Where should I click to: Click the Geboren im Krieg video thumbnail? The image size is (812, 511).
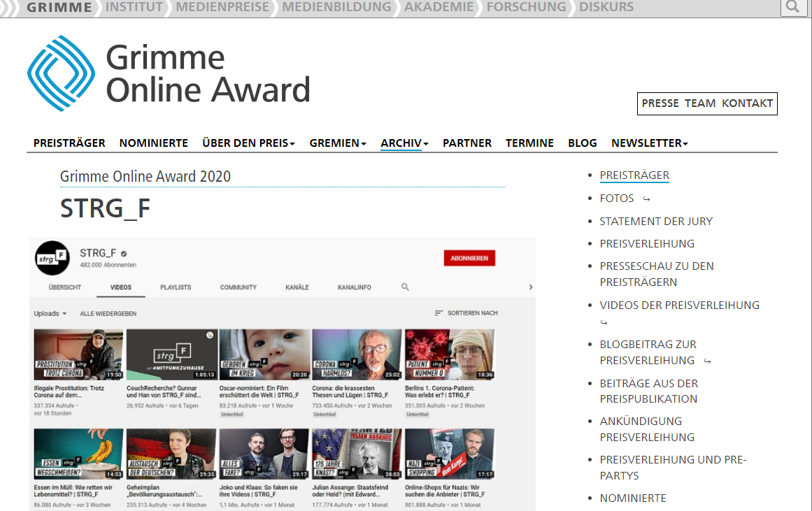[x=264, y=354]
